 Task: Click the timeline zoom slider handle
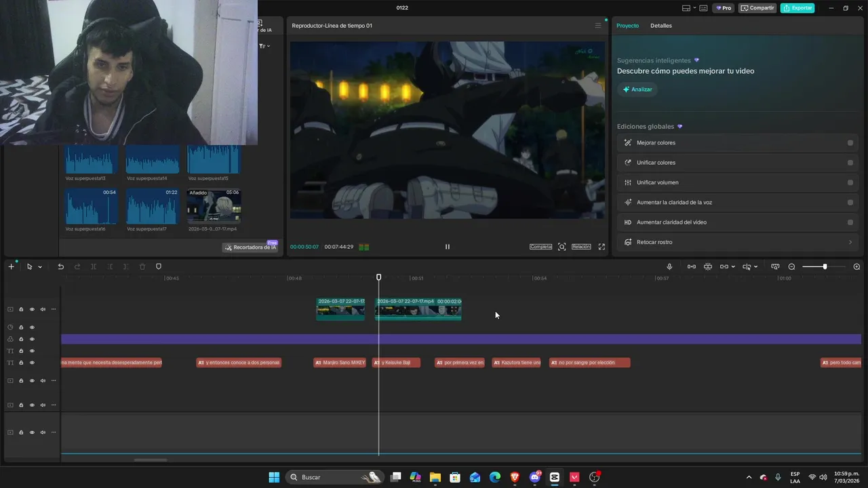825,266
